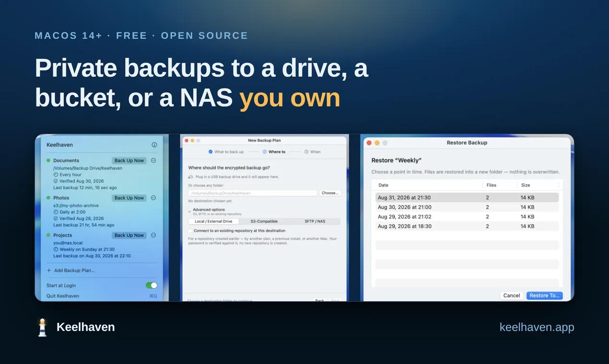Screen dimensions: 609x364
Task: Click the minus circle icon for Projects plan
Action: (153, 235)
